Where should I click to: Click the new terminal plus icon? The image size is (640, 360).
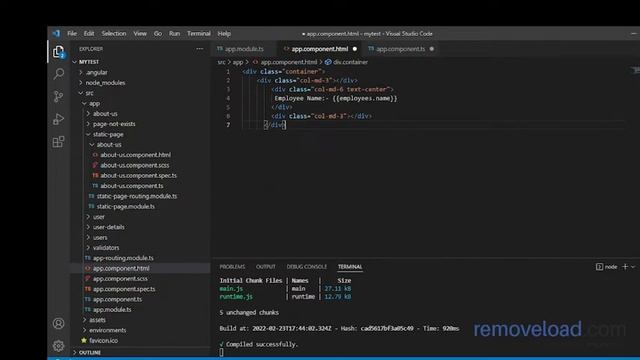(625, 267)
